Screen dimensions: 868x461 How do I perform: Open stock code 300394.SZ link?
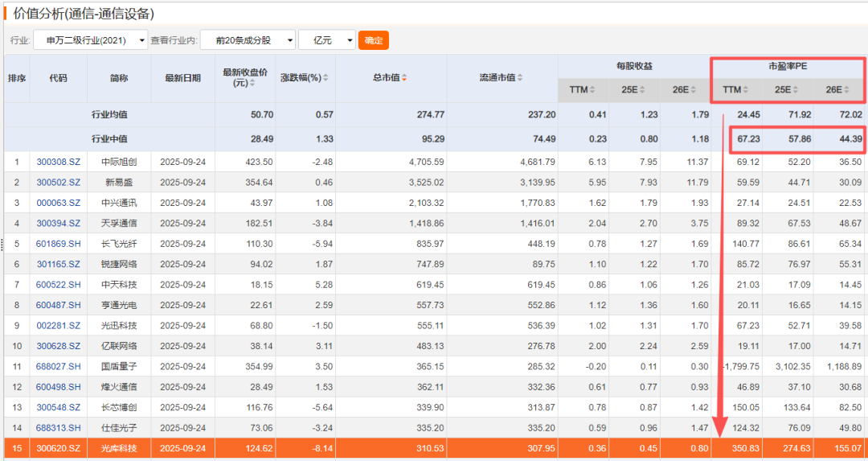[x=58, y=224]
